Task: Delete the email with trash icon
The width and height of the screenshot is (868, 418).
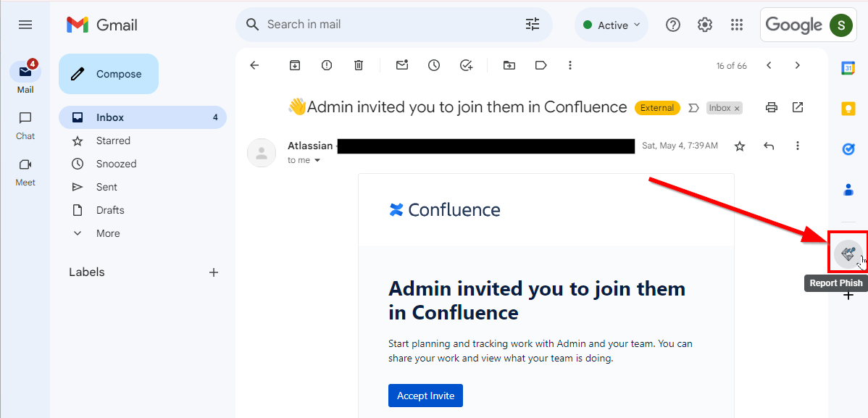Action: point(359,65)
